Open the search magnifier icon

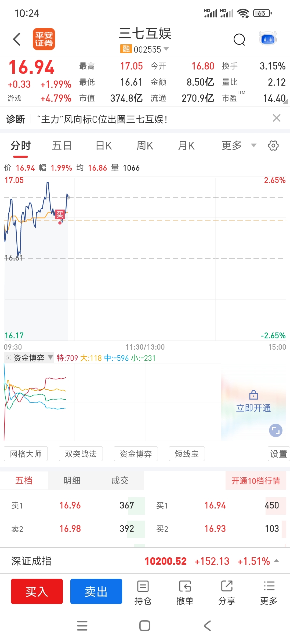tap(239, 40)
